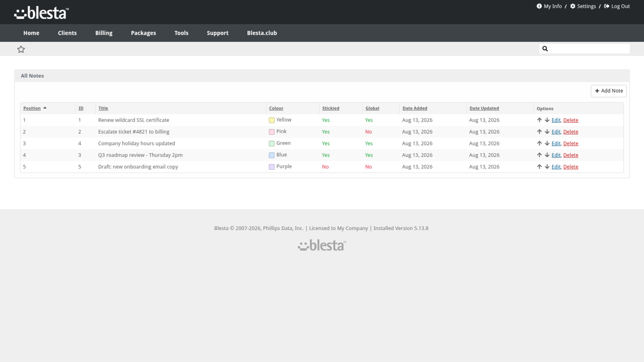Click 'Installed Version 5.13.8' footer text

(x=401, y=228)
